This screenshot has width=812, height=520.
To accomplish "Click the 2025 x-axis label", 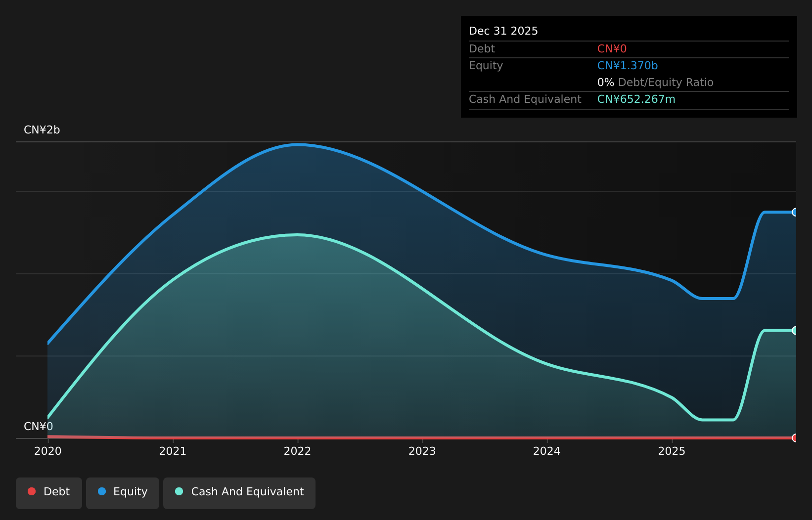I will pyautogui.click(x=672, y=451).
